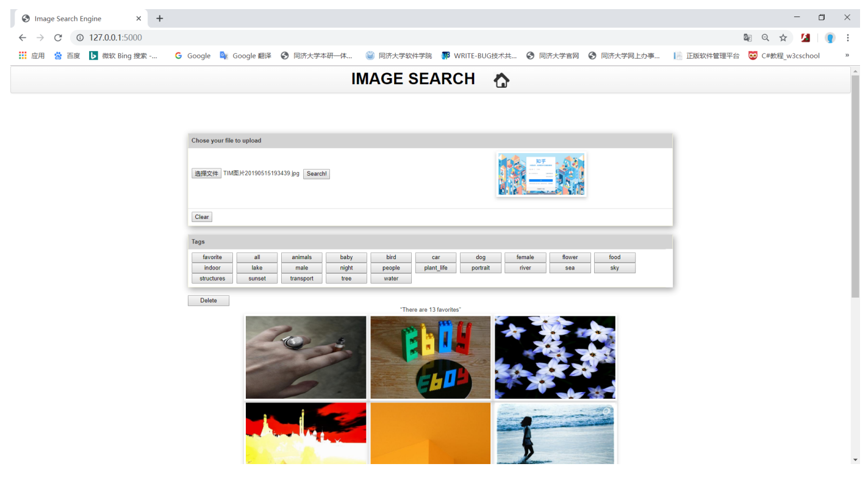Image resolution: width=868 pixels, height=497 pixels.
Task: Select the sunset tag
Action: [x=257, y=279]
